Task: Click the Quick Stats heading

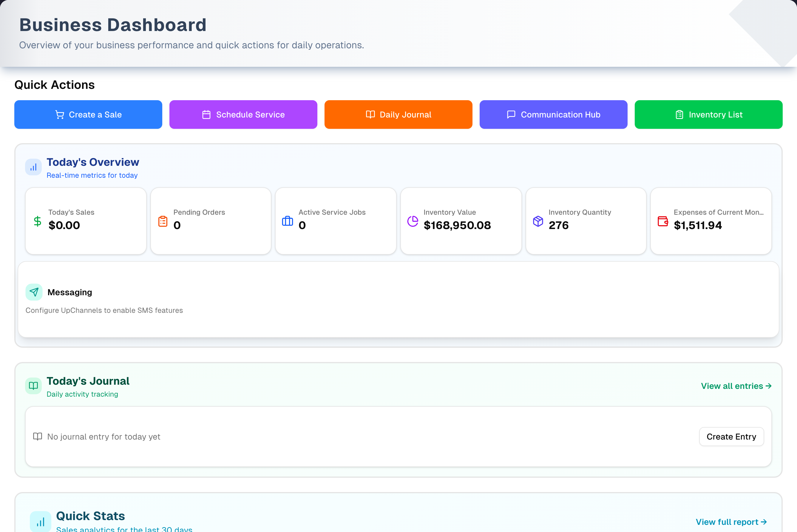Action: coord(90,516)
